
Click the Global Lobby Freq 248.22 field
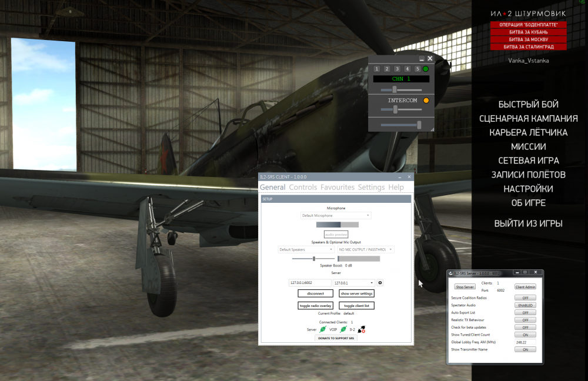[x=525, y=342]
